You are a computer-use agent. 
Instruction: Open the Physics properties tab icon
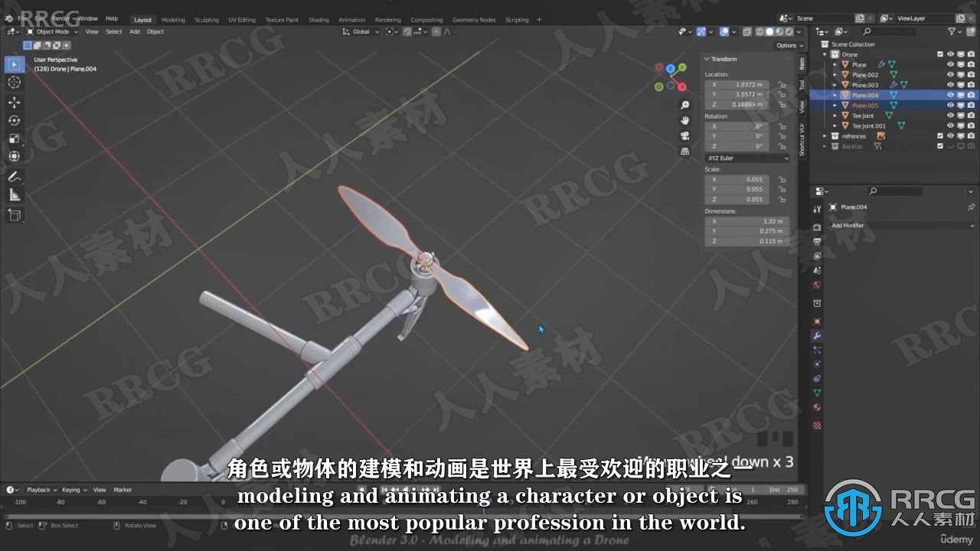(817, 364)
